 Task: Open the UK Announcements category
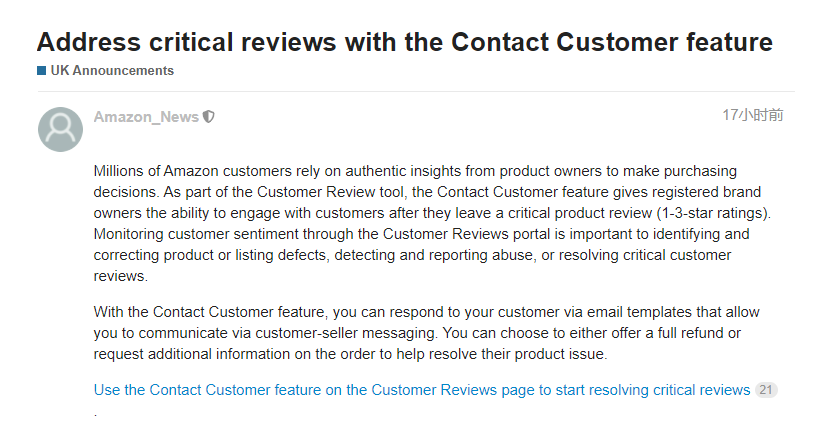coord(112,71)
